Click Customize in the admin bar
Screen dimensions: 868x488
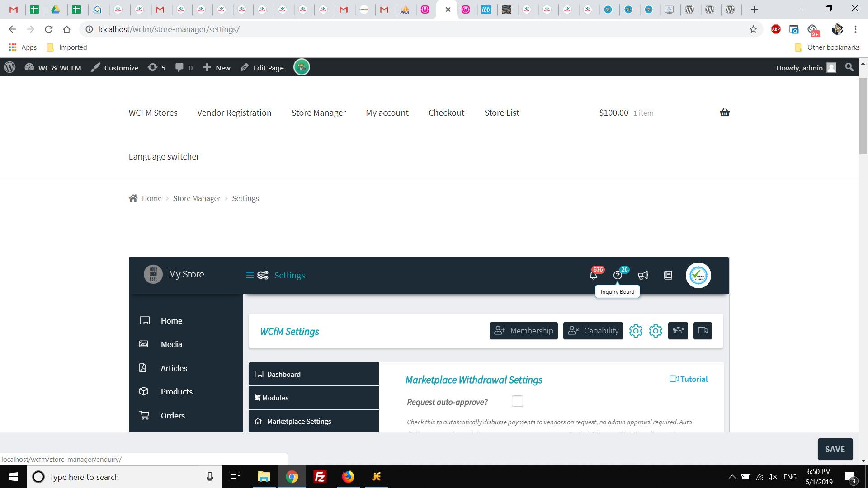115,67
